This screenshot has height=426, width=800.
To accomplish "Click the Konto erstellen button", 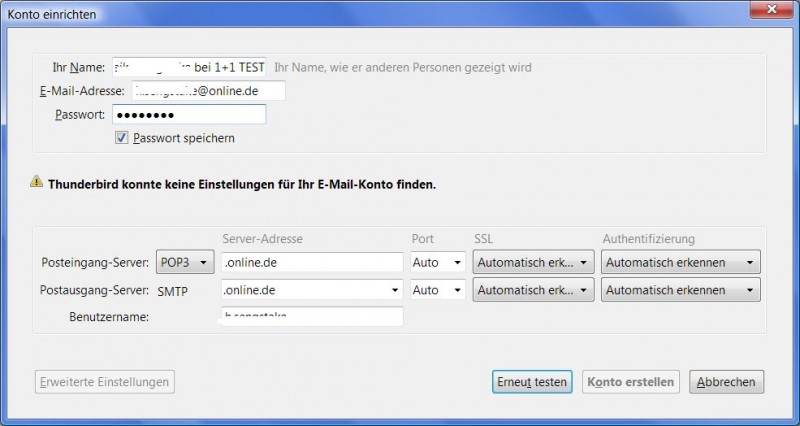I will pos(631,382).
